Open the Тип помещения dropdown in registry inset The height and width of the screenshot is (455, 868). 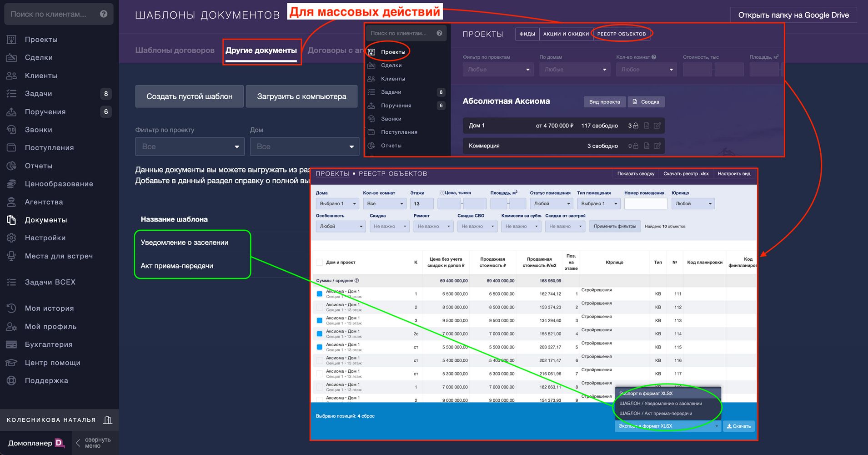tap(599, 204)
